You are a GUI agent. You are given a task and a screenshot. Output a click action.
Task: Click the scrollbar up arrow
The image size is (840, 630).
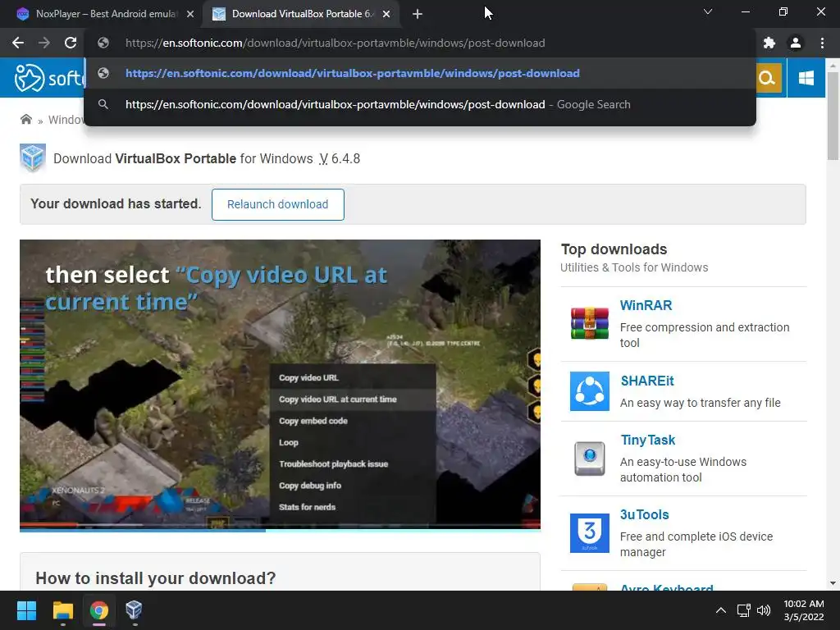click(x=832, y=65)
